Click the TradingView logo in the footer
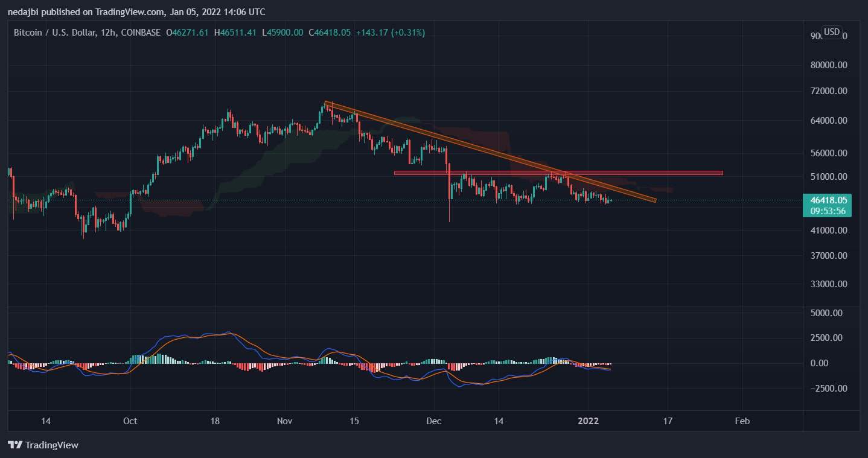Screen dimensions: 868x458 pos(43,445)
